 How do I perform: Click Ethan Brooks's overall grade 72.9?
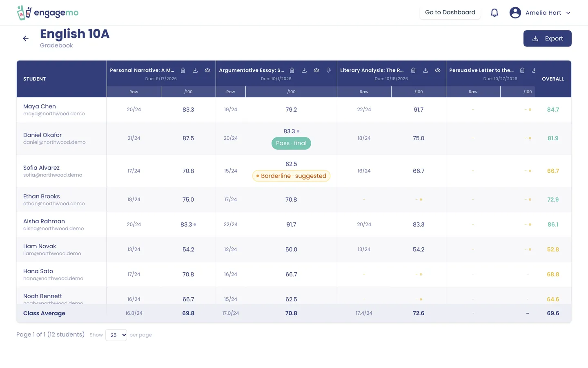pyautogui.click(x=553, y=200)
